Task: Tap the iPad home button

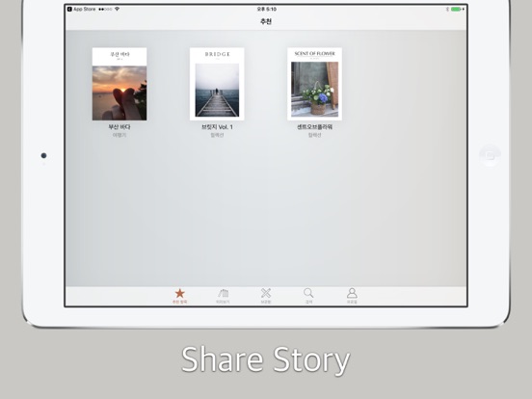Action: pos(490,155)
